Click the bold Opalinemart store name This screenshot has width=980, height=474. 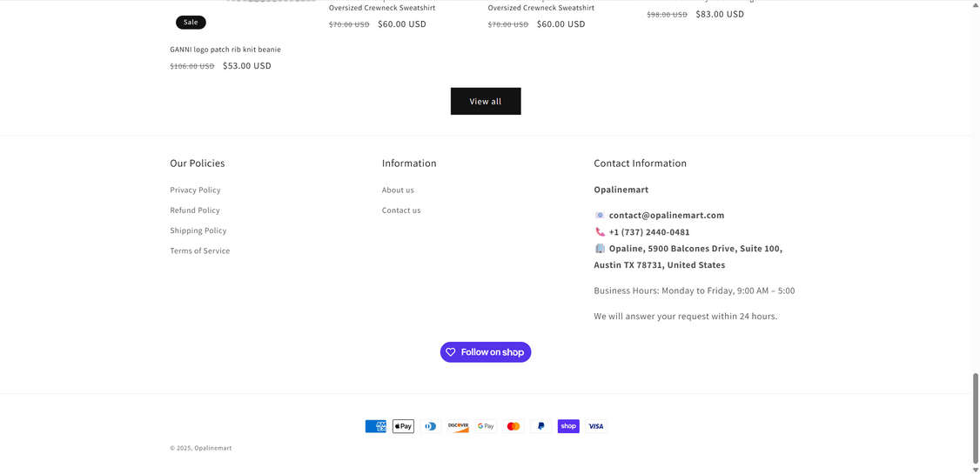point(621,190)
